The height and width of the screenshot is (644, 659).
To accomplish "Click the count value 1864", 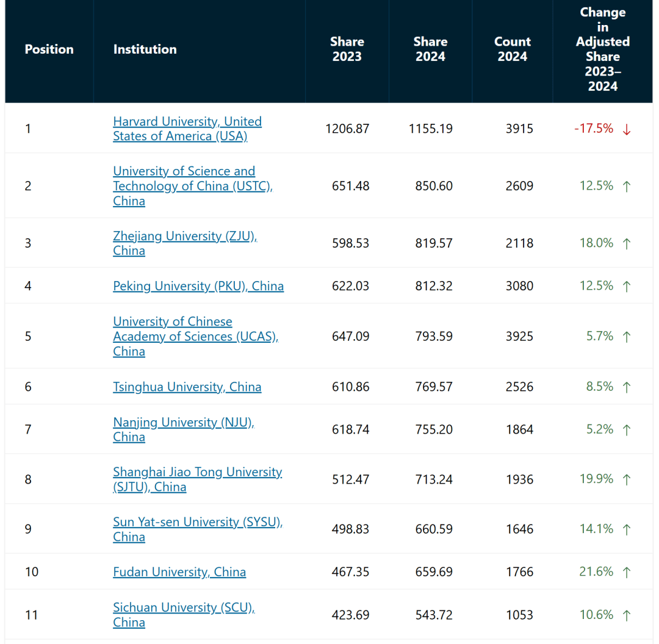I will (x=519, y=429).
